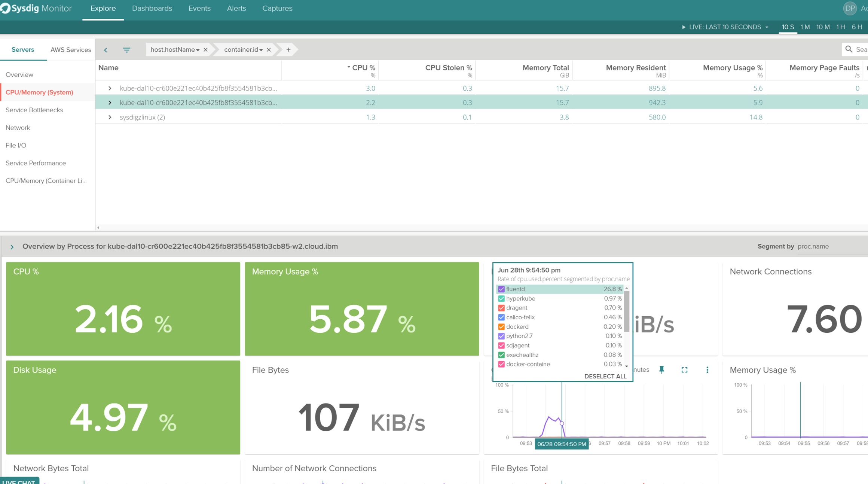The height and width of the screenshot is (484, 868).
Task: Remove the host.hostName grouping level
Action: pyautogui.click(x=205, y=50)
